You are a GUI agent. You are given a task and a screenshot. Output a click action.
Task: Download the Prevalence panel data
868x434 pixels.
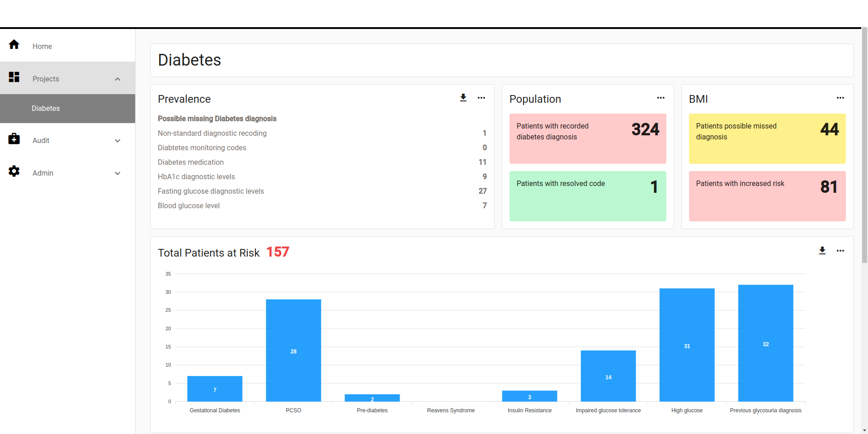point(463,98)
